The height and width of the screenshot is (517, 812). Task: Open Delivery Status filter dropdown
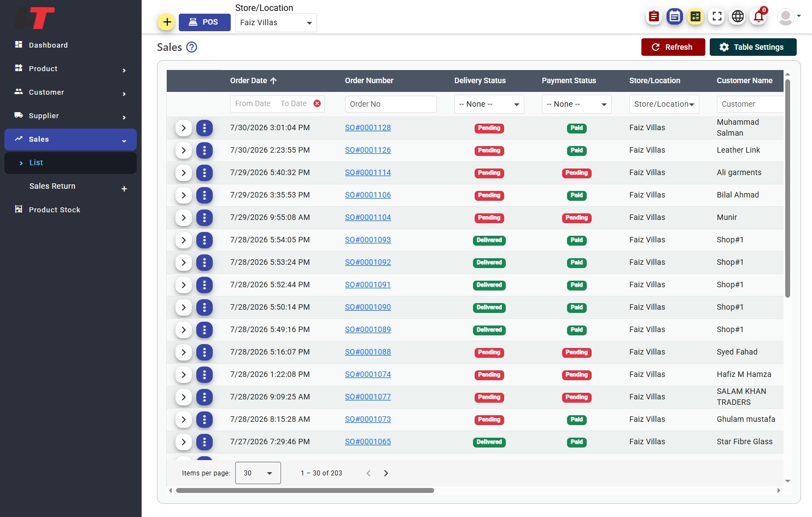pyautogui.click(x=489, y=104)
